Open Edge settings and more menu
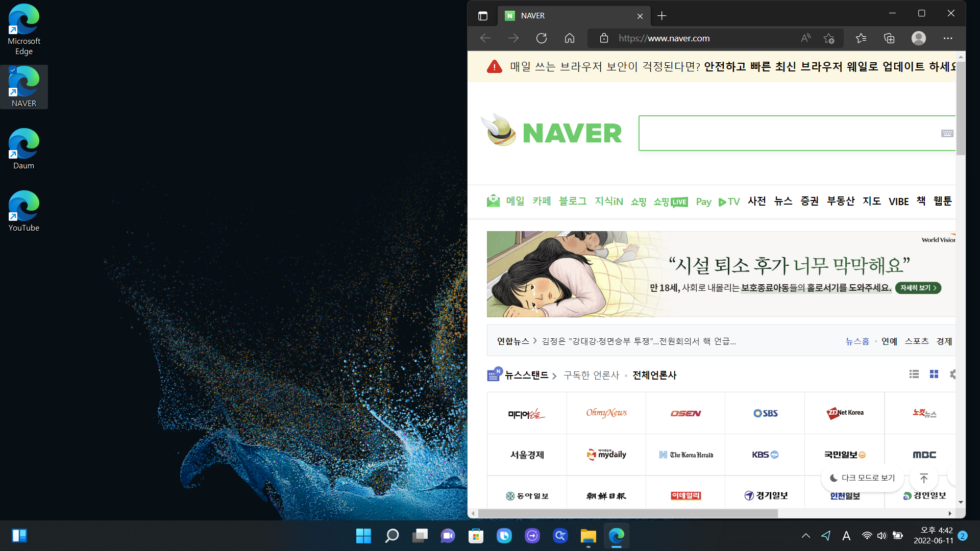The image size is (980, 551). tap(948, 38)
